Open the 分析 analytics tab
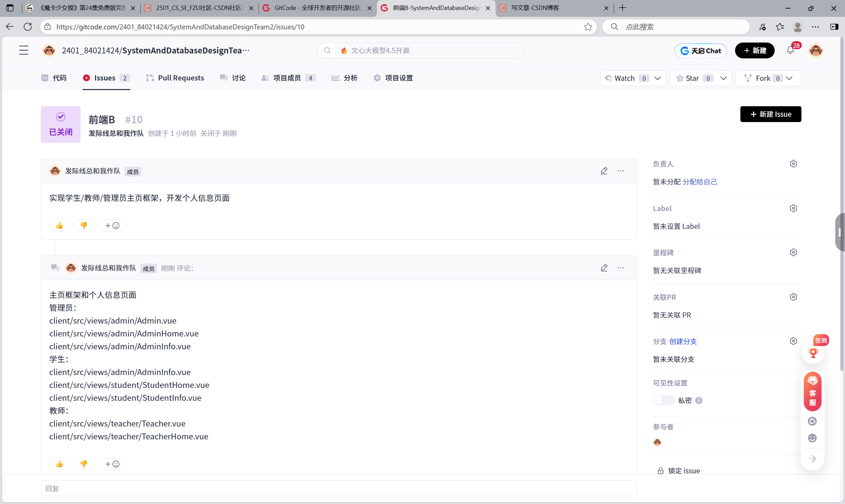Viewport: 845px width, 504px height. coord(345,78)
